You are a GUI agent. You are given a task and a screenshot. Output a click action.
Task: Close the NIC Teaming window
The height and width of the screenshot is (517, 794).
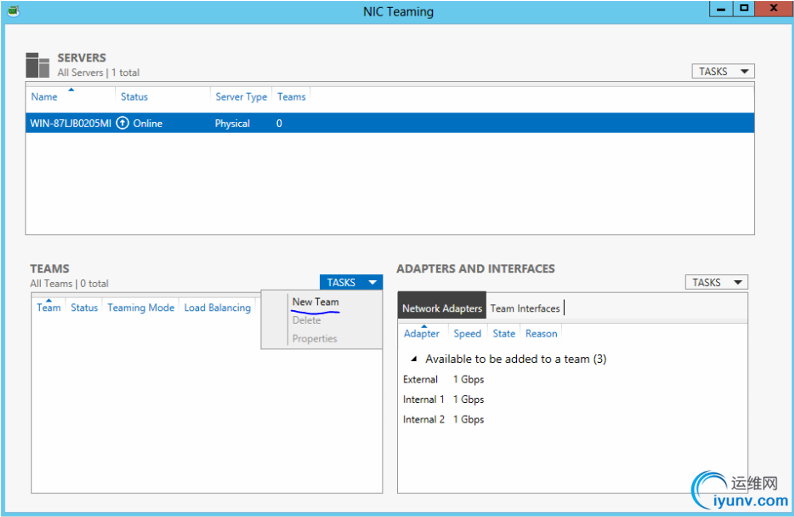tap(774, 9)
